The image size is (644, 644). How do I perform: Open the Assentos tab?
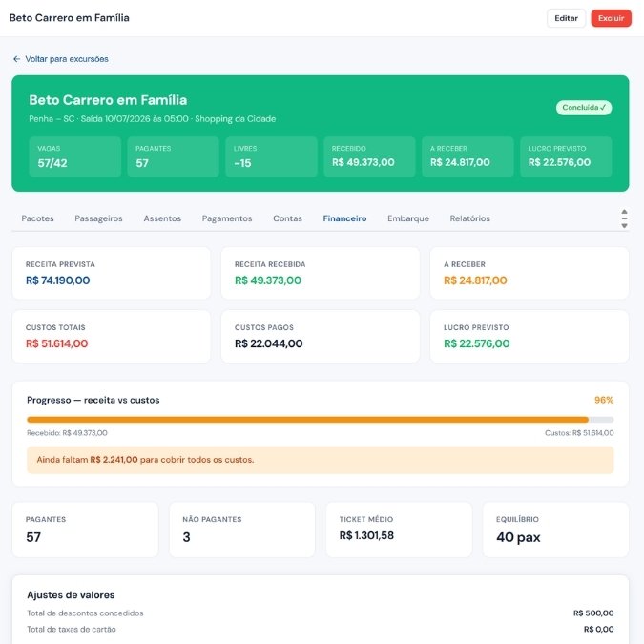tap(162, 218)
